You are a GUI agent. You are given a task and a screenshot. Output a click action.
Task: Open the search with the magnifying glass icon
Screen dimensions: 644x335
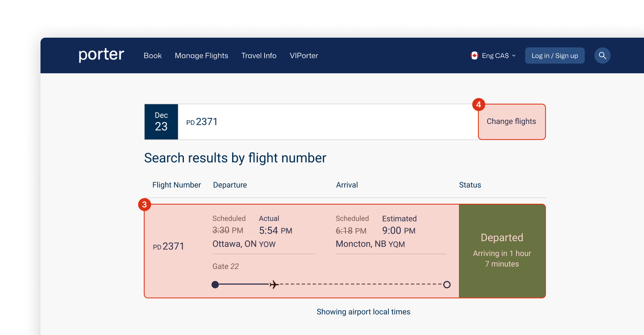602,55
